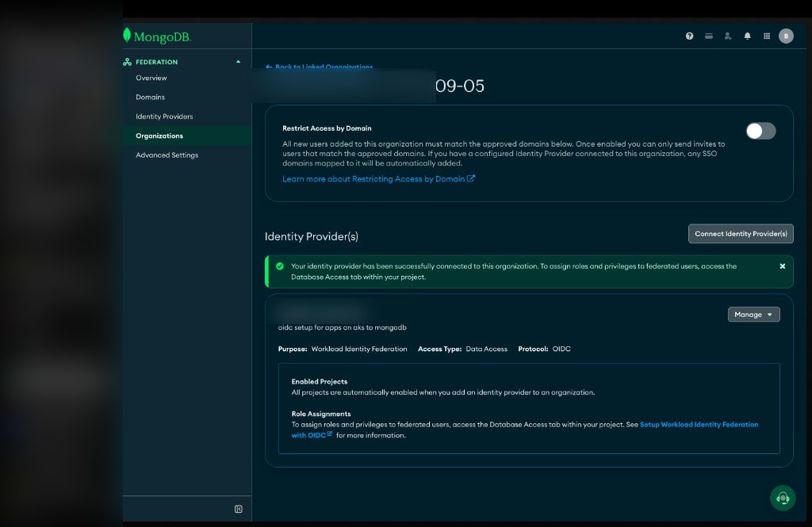Go to Overview in sidebar
812x527 pixels.
coord(151,78)
